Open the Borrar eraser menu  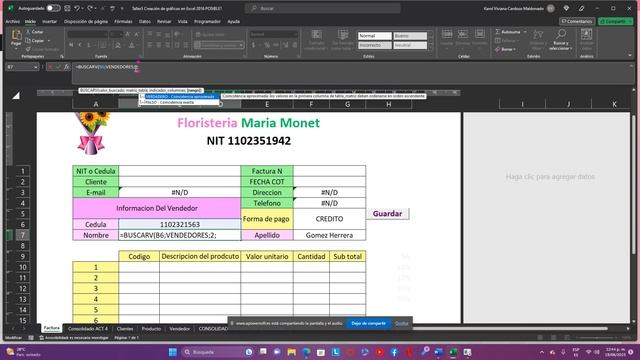tap(506, 49)
